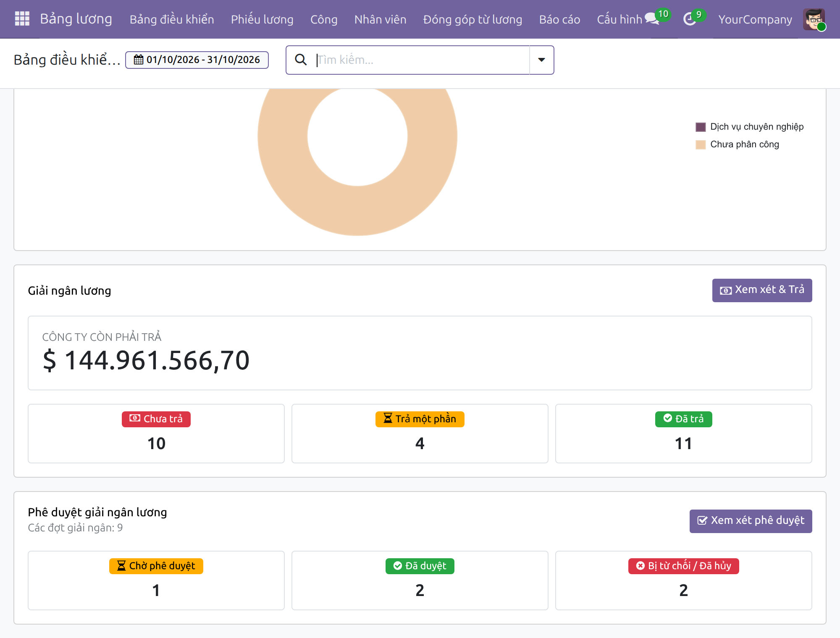
Task: Click the search magnifier icon
Action: point(301,60)
